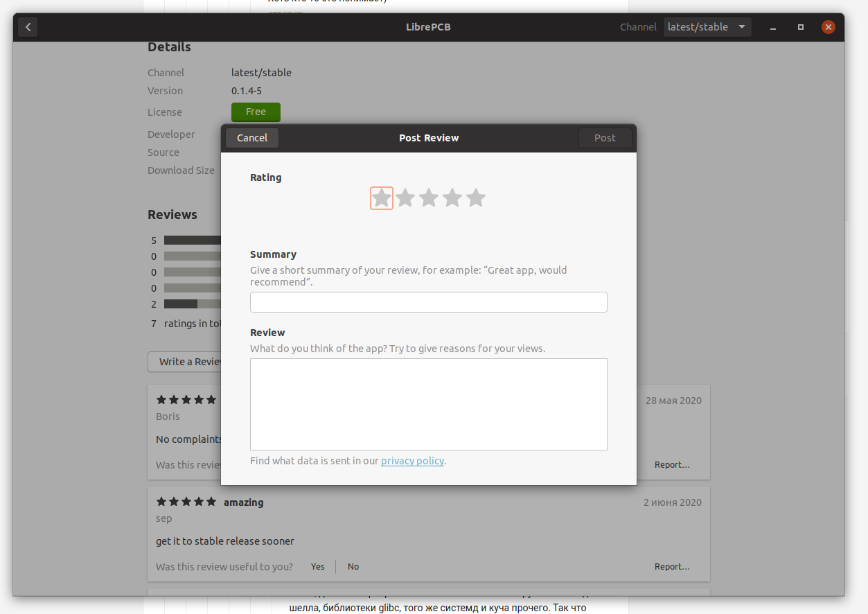Mark sep's review not useful with No
The width and height of the screenshot is (868, 614).
[353, 567]
